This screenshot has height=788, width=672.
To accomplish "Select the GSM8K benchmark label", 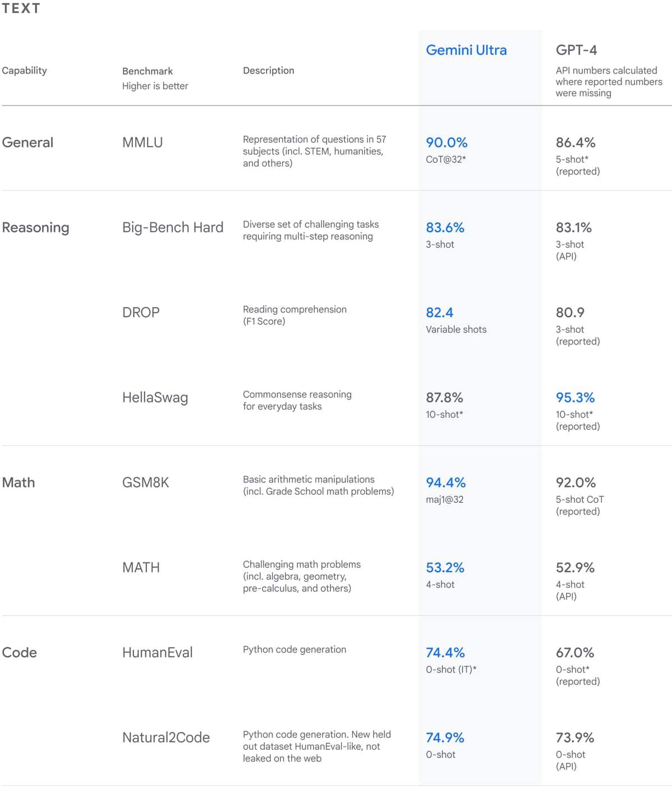I will point(146,483).
